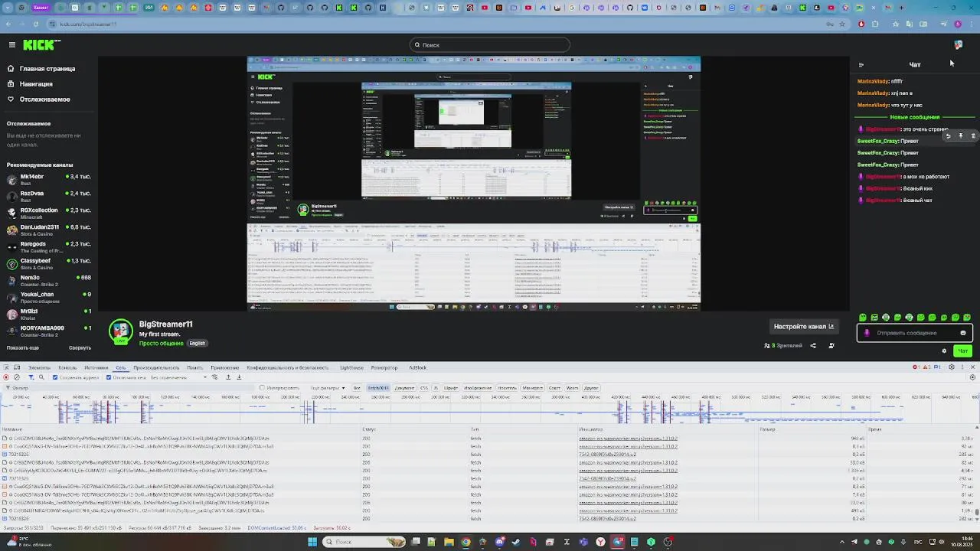Image resolution: width=980 pixels, height=551 pixels.
Task: Switch to DevTools Производительность tab
Action: [156, 367]
